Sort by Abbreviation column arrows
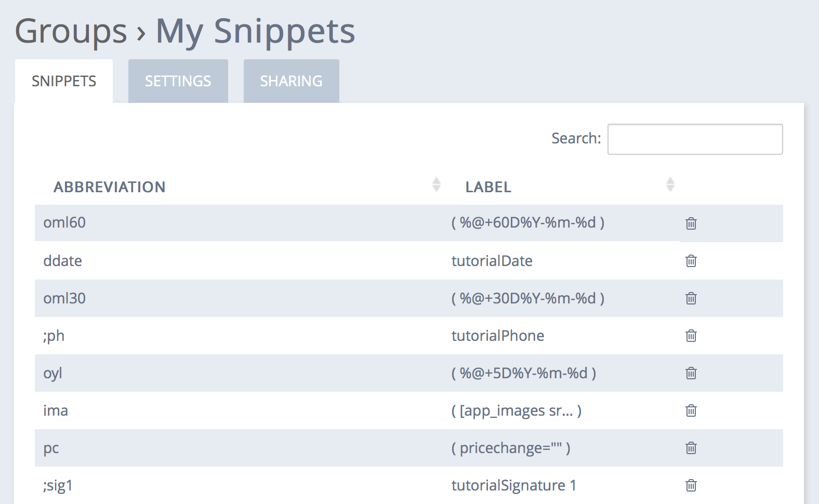Viewport: 819px width, 504px height. [437, 184]
